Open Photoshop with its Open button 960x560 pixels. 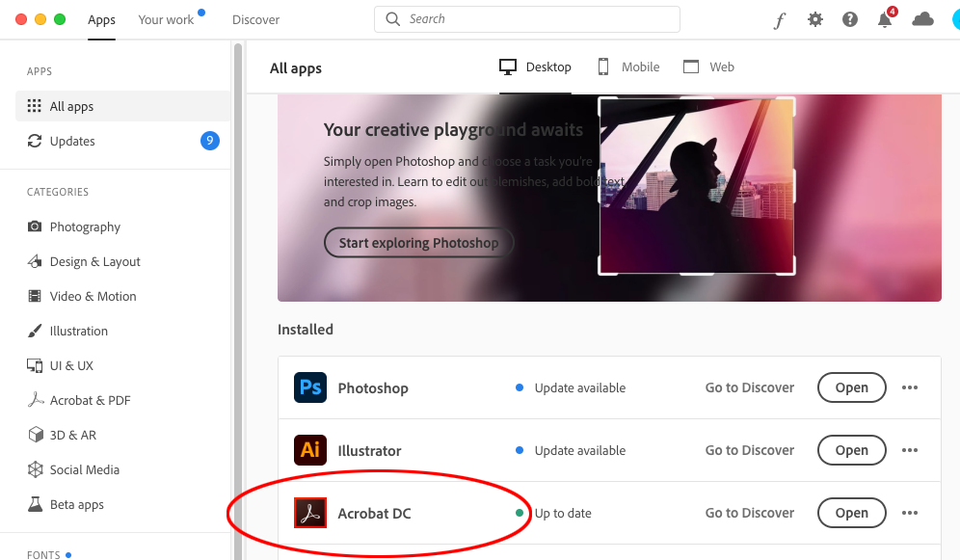coord(852,387)
